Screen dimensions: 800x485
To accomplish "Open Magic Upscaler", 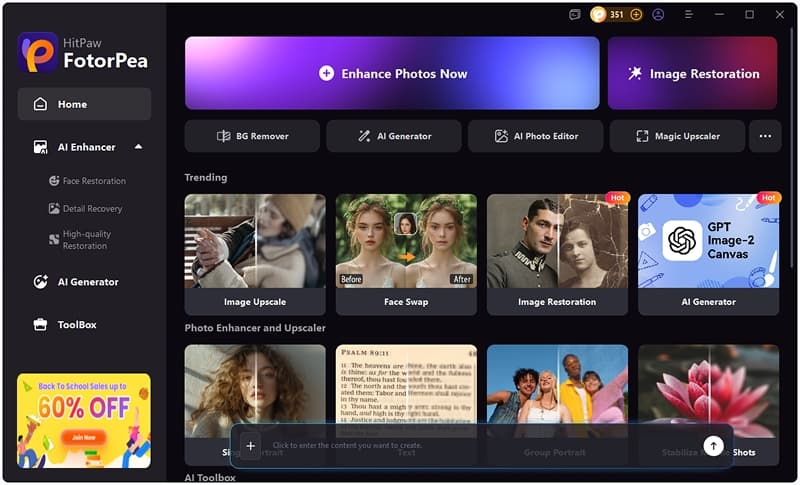I will point(677,136).
